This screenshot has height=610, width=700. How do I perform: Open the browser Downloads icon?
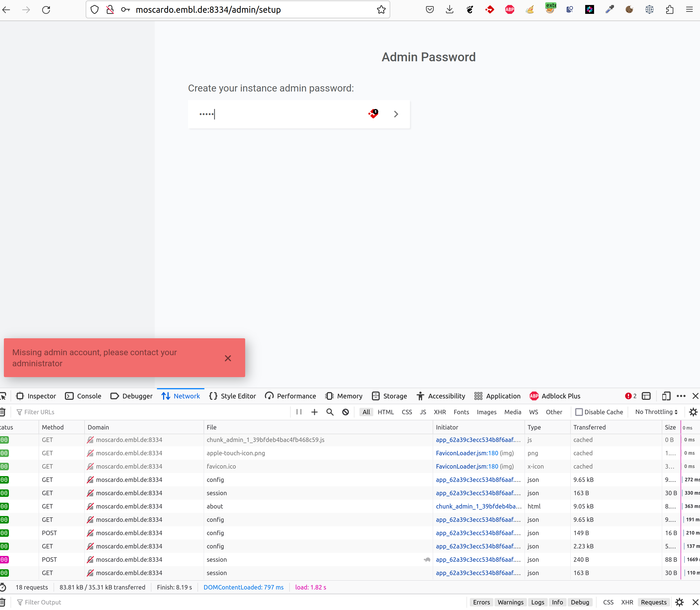(x=449, y=9)
